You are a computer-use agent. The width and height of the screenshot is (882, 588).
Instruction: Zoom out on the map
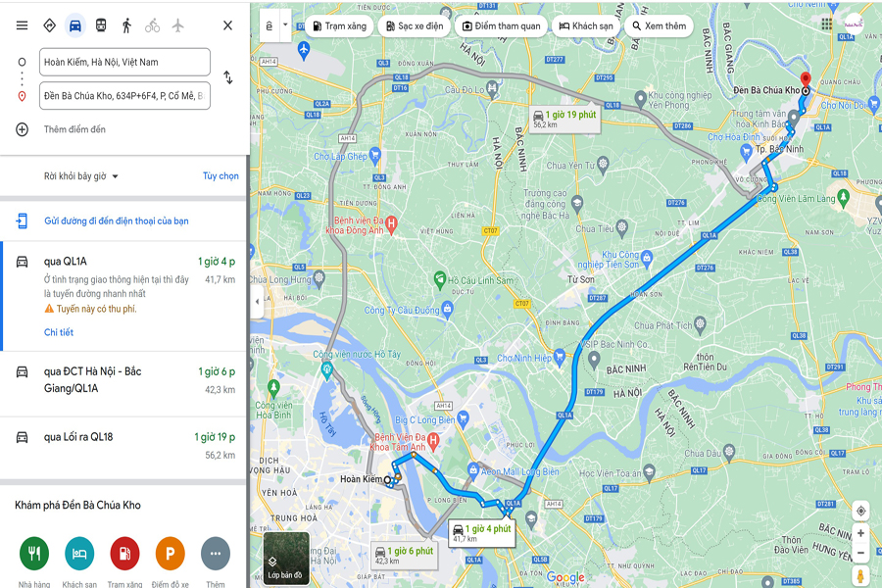[x=860, y=553]
